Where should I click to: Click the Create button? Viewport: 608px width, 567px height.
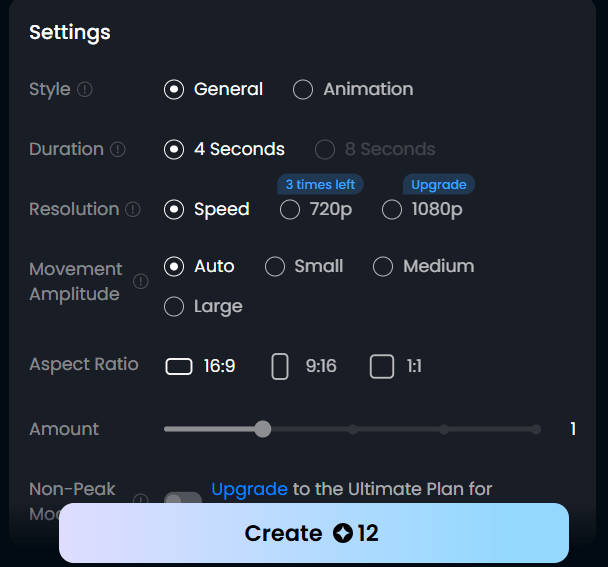(314, 533)
